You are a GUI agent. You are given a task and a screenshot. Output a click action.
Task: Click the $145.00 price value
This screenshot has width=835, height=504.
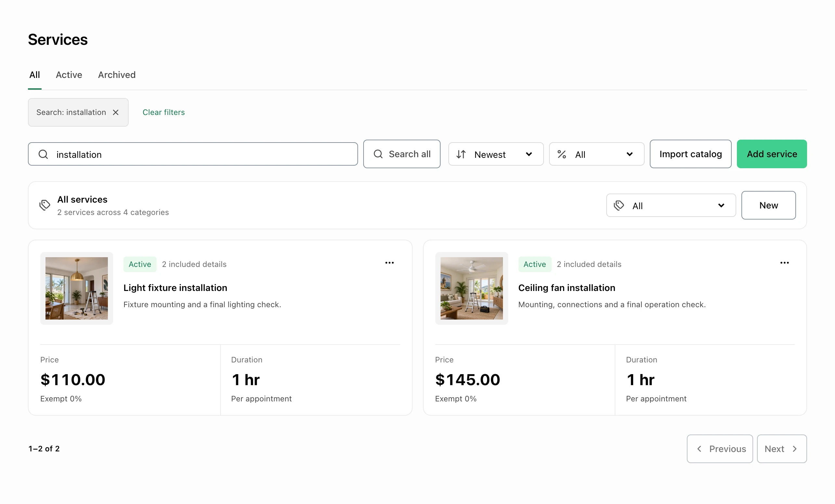point(468,379)
